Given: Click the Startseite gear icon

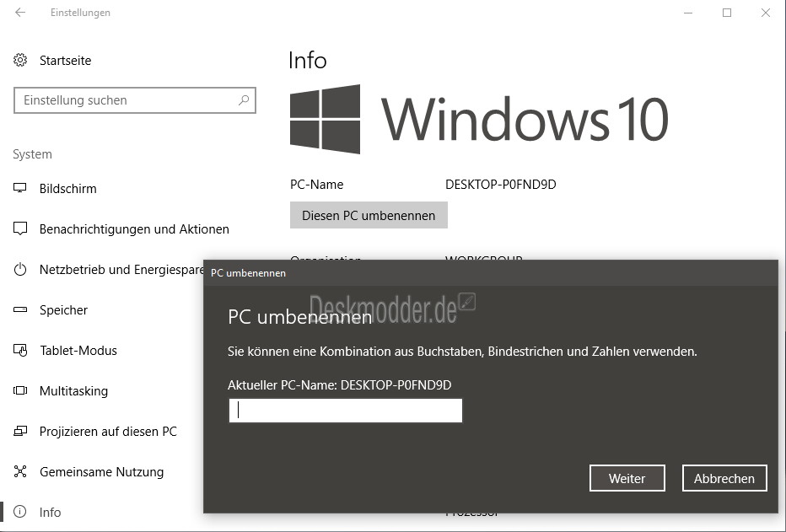Looking at the screenshot, I should (x=20, y=60).
